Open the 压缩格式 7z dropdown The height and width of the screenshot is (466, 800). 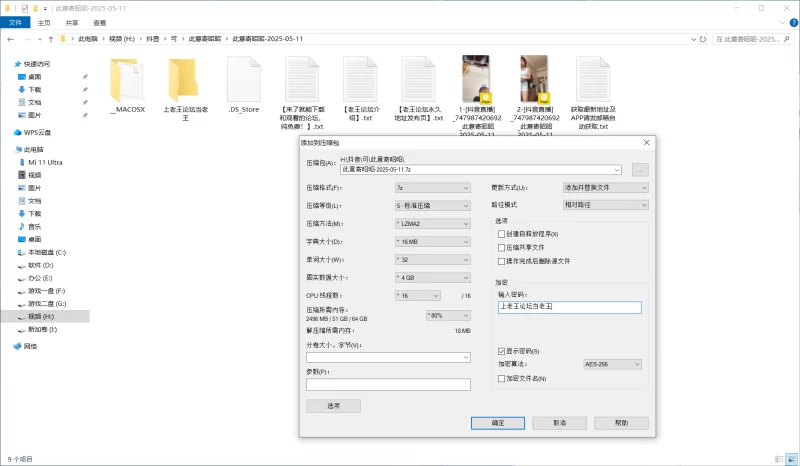(432, 187)
